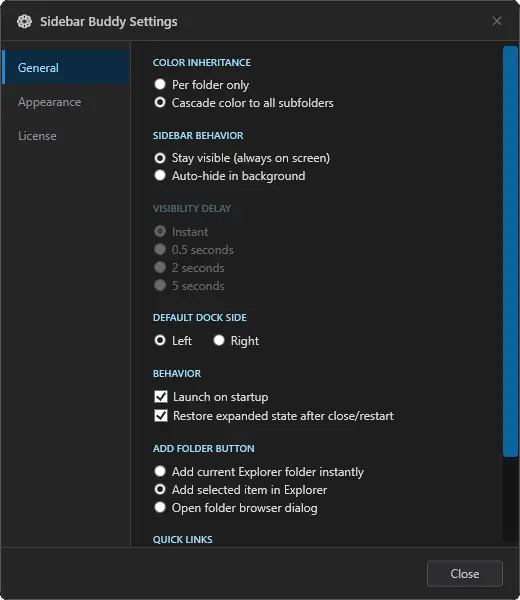Image resolution: width=520 pixels, height=600 pixels.
Task: Click the Sidebar Buddy Settings title text
Action: point(109,22)
